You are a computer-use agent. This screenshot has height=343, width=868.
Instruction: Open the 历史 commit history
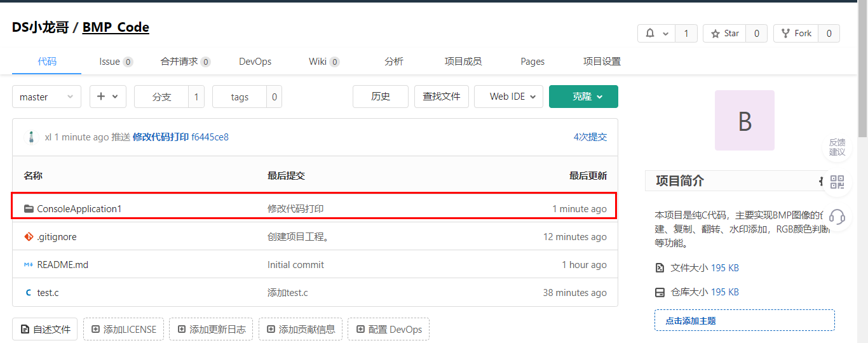pos(381,97)
